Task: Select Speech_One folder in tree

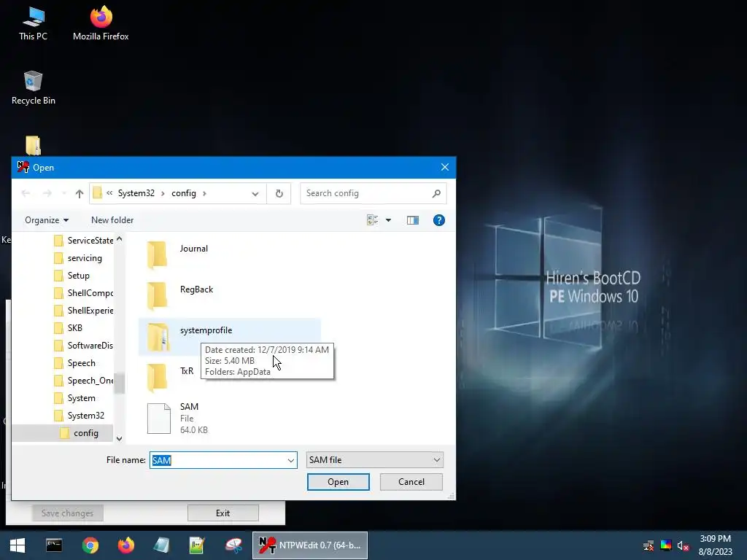Action: coord(83,381)
